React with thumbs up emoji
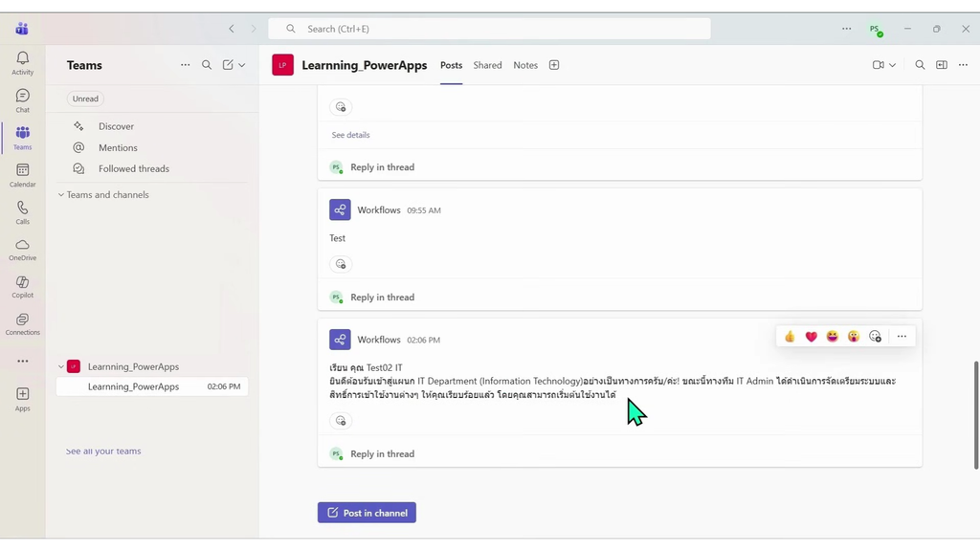 [x=790, y=337]
